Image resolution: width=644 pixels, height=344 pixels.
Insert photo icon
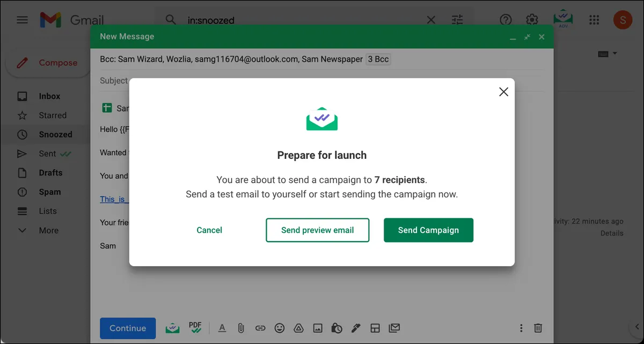point(318,327)
